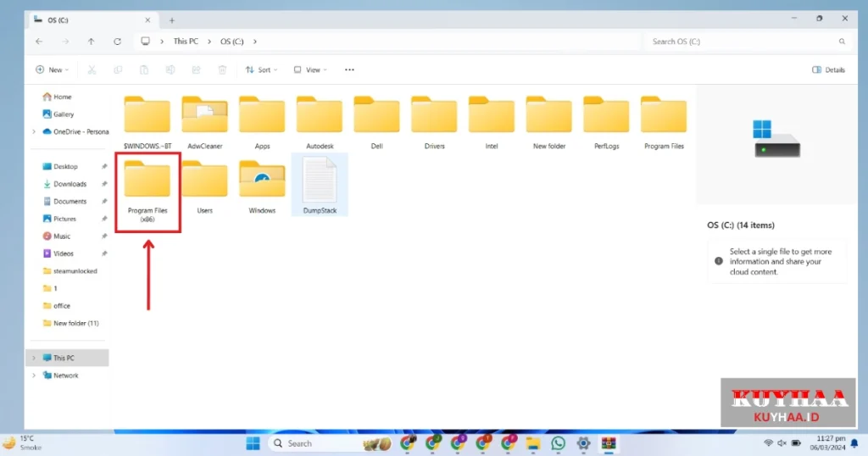
Task: Select the New folder item in C: drive
Action: pos(548,121)
